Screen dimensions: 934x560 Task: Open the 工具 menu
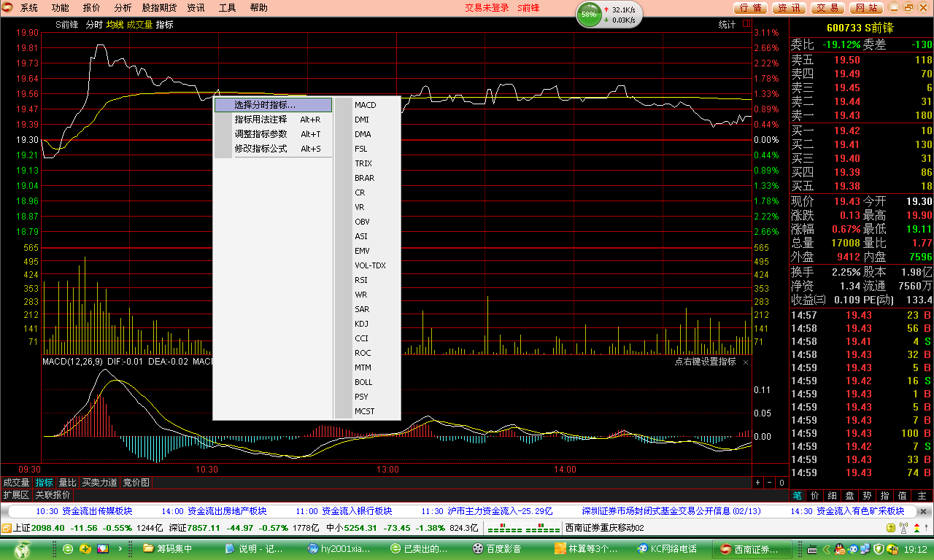(x=228, y=8)
